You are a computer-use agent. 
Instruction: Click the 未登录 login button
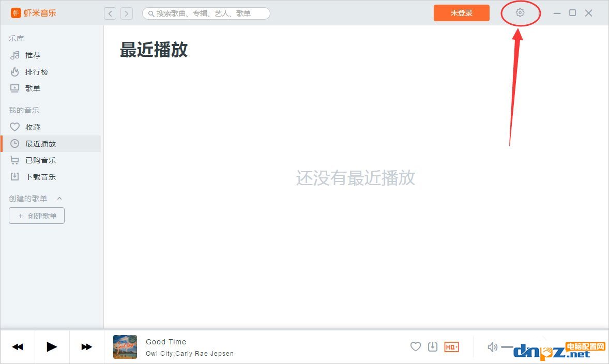[461, 13]
